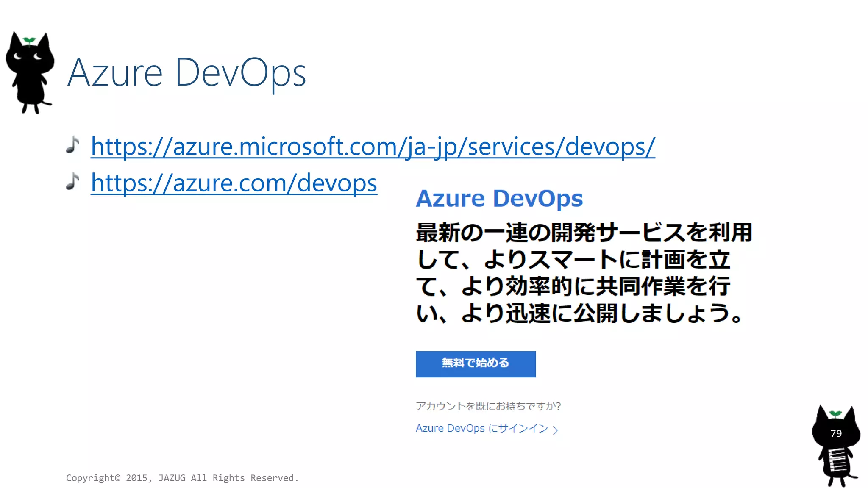Open the azure.microsoft.com/ja-jp/services/devops link
Image resolution: width=868 pixels, height=488 pixels.
373,147
